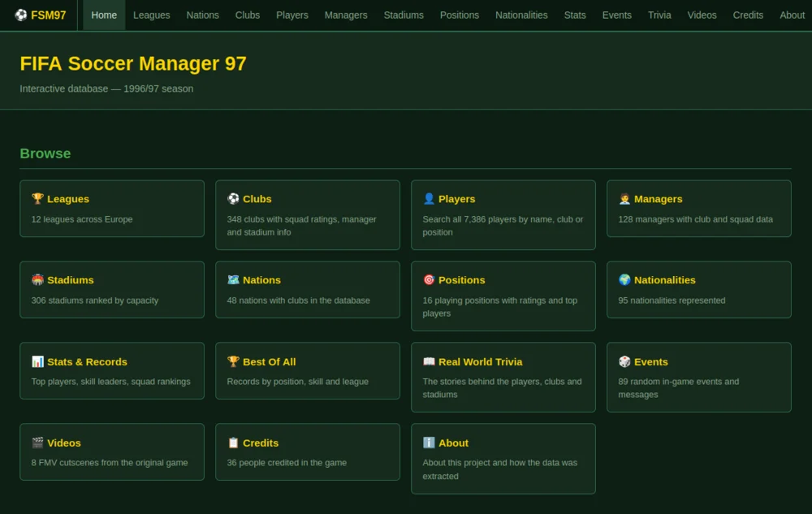Open the Real World Trivia card title

click(480, 362)
